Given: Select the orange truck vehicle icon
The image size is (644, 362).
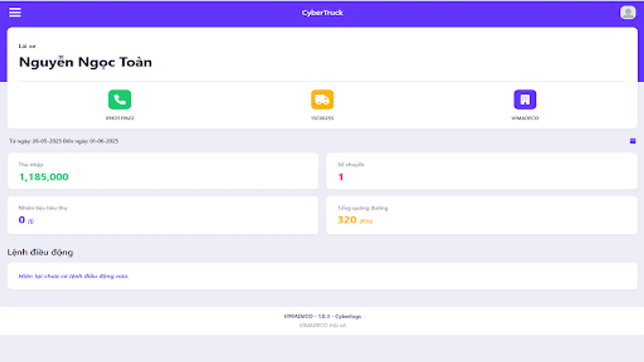Looking at the screenshot, I should tap(322, 99).
